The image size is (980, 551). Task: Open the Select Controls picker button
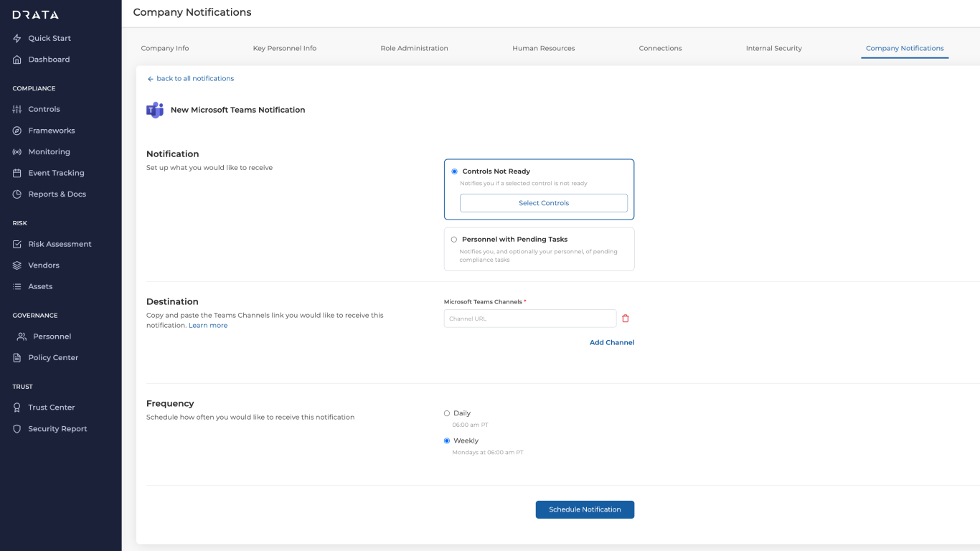[543, 203]
